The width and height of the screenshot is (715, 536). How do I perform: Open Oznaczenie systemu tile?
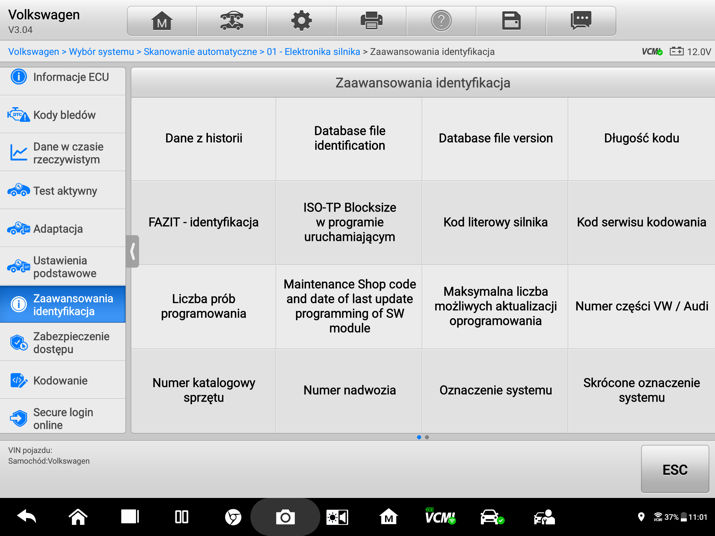[495, 390]
